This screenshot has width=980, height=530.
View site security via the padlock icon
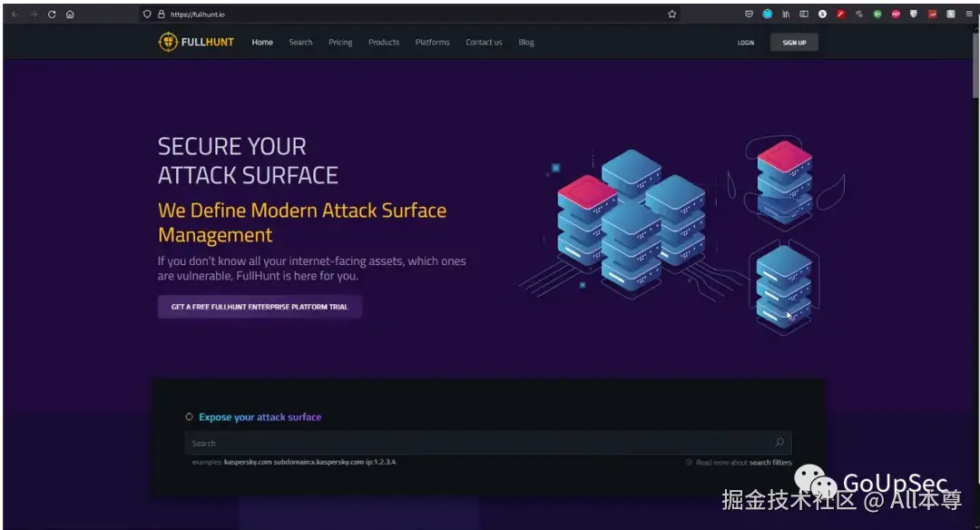coord(162,14)
